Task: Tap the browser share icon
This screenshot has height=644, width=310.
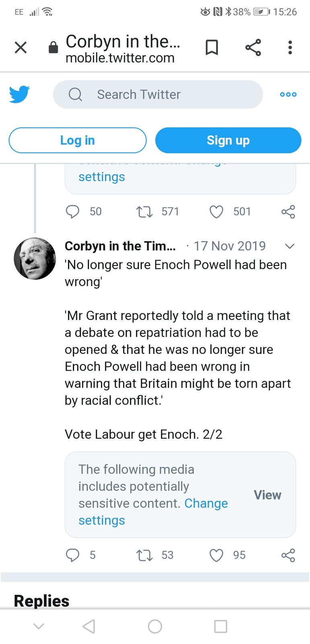Action: [x=253, y=47]
